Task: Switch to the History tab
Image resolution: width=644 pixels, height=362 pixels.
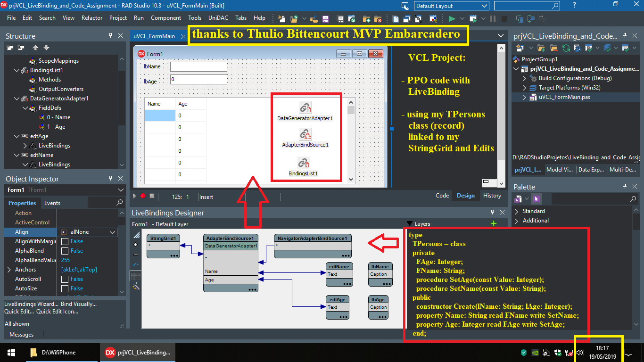Action: coord(492,196)
